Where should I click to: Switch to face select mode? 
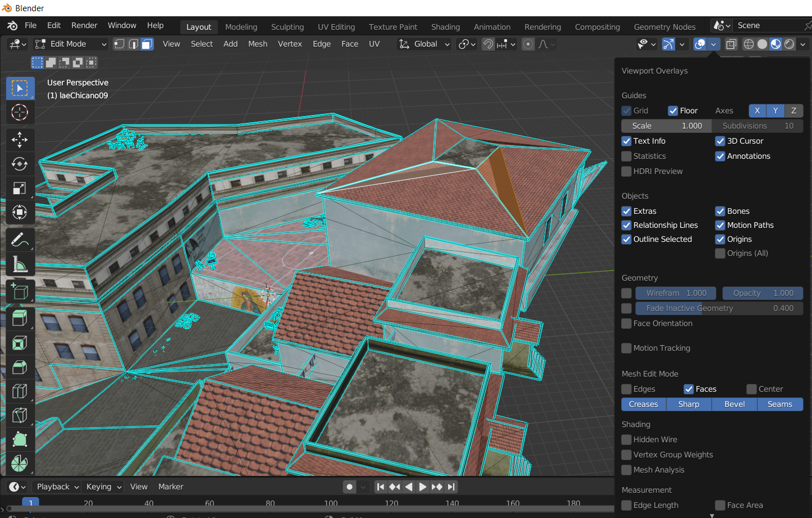tap(147, 44)
